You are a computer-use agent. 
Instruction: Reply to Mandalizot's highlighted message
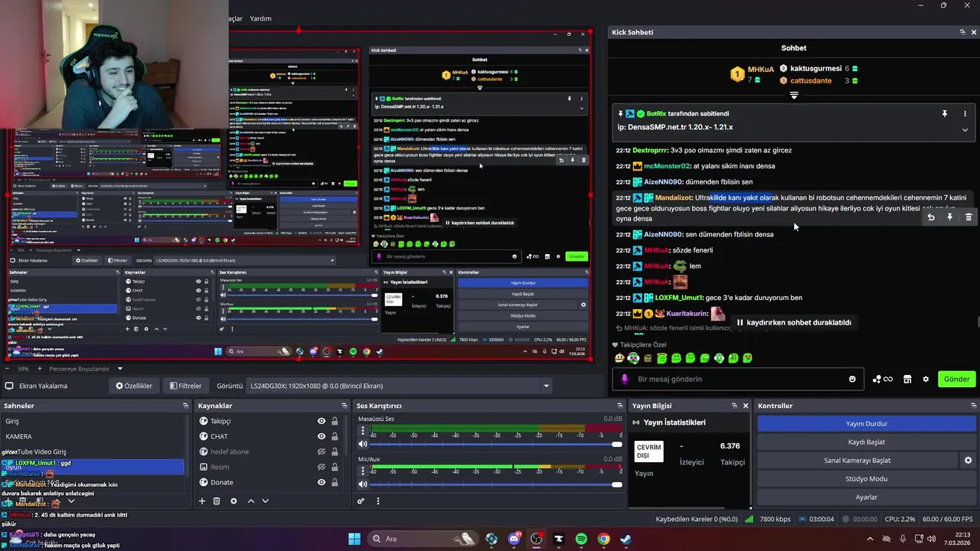tap(931, 217)
